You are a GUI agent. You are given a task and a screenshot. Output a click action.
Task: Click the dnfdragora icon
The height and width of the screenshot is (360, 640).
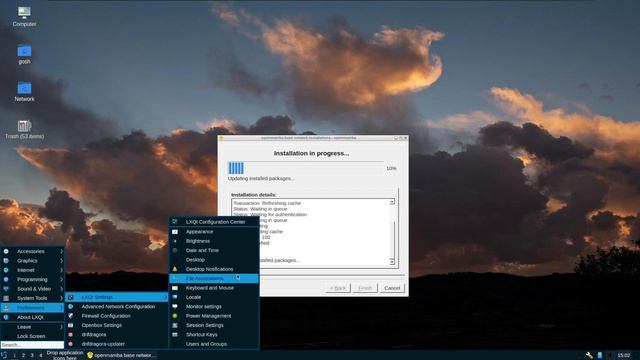[71, 335]
